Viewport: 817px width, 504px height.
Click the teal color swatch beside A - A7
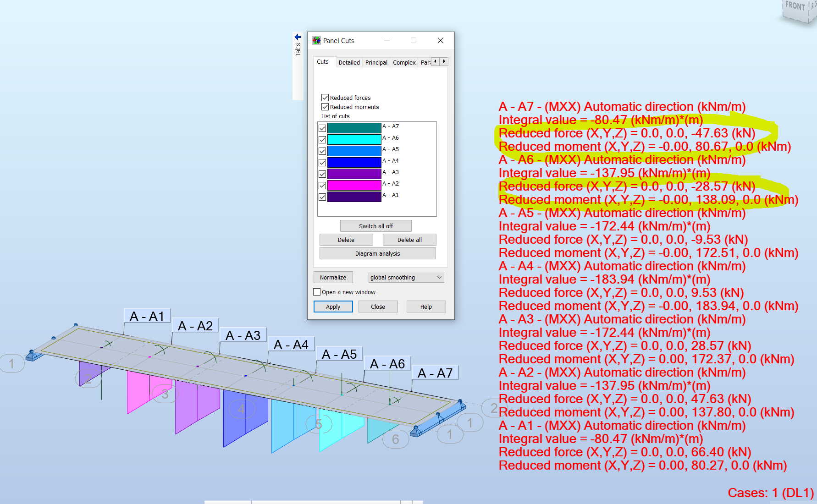tap(354, 128)
